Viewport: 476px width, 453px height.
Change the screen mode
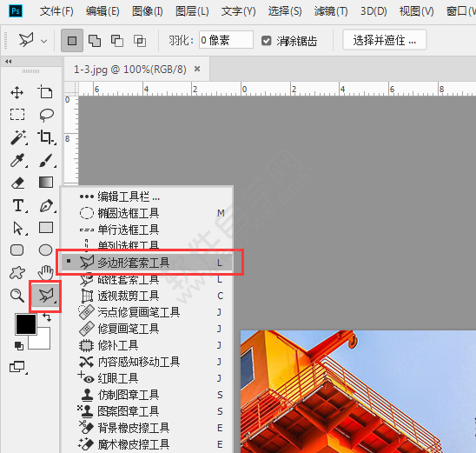pos(17,367)
